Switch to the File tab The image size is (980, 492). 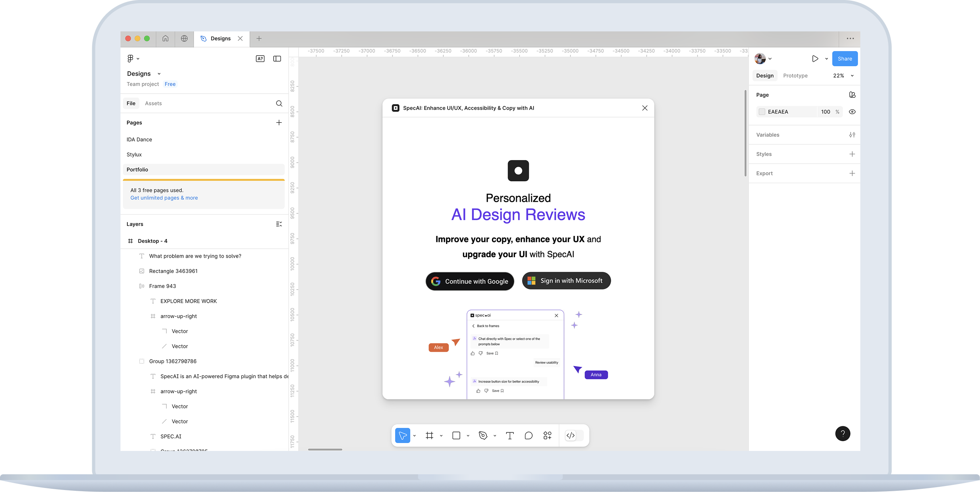(x=131, y=103)
